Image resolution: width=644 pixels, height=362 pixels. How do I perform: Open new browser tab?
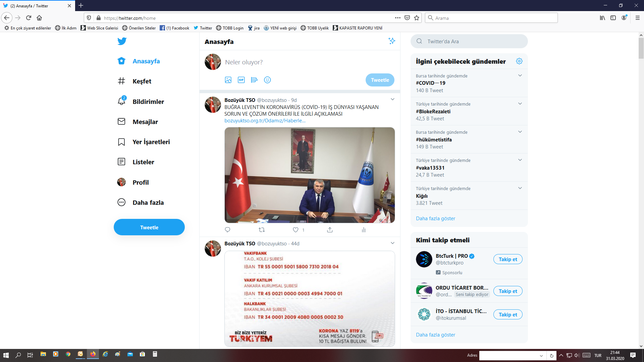pos(81,5)
